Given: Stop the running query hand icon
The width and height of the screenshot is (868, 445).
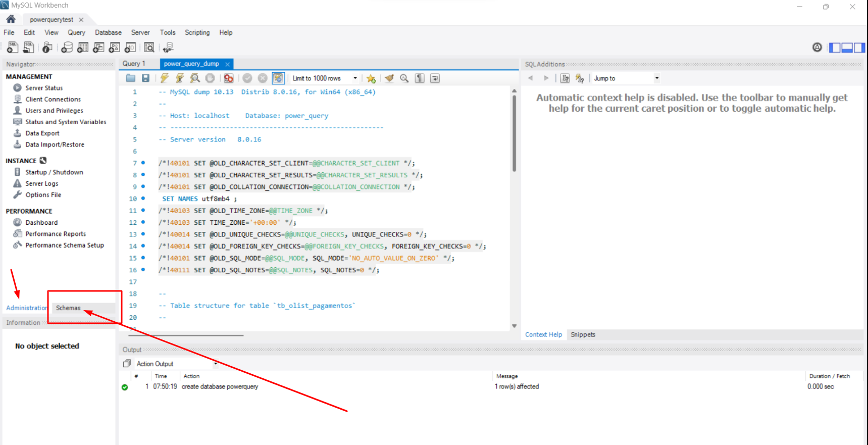Looking at the screenshot, I should [210, 78].
